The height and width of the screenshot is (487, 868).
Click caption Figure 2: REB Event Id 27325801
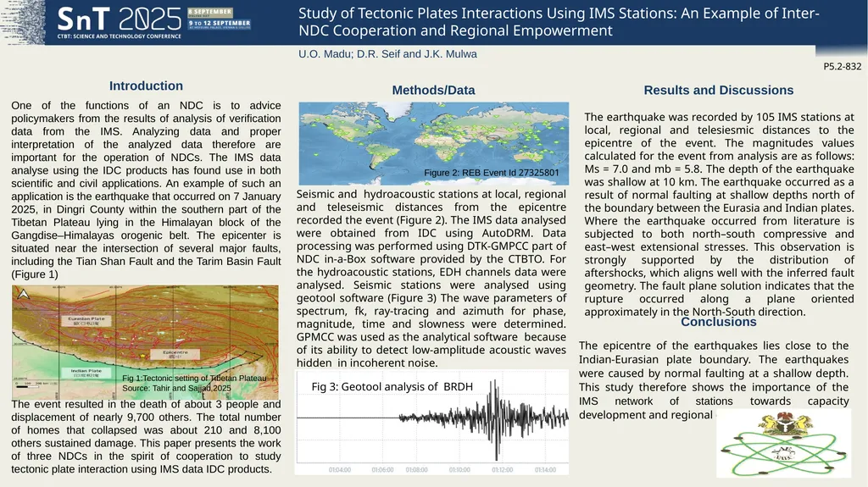[x=492, y=173]
